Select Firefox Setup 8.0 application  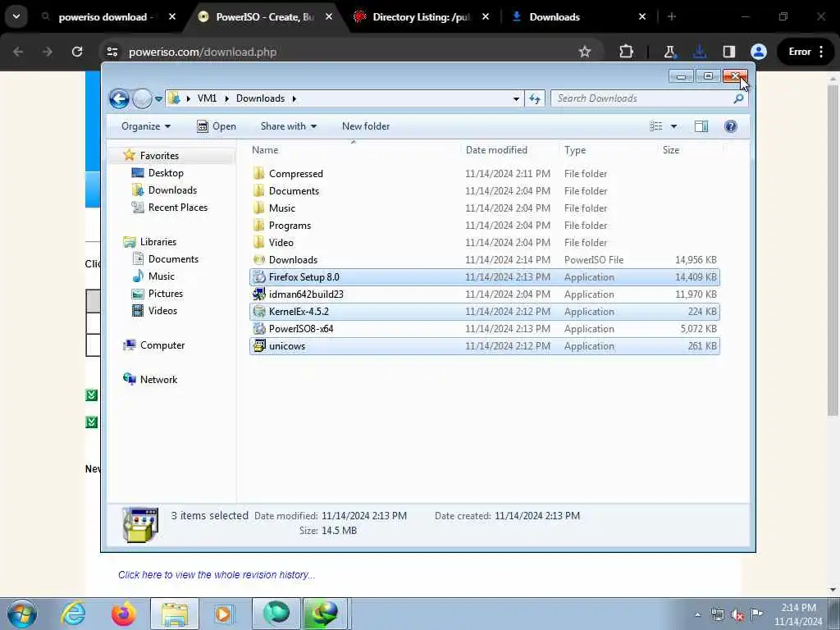(x=485, y=277)
